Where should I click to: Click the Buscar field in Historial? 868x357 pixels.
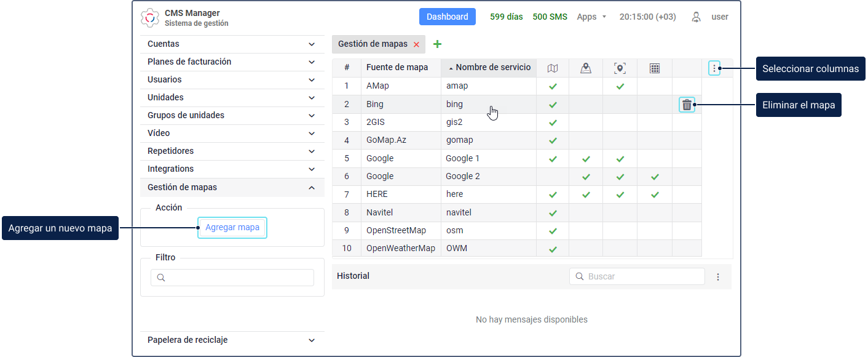click(x=637, y=277)
